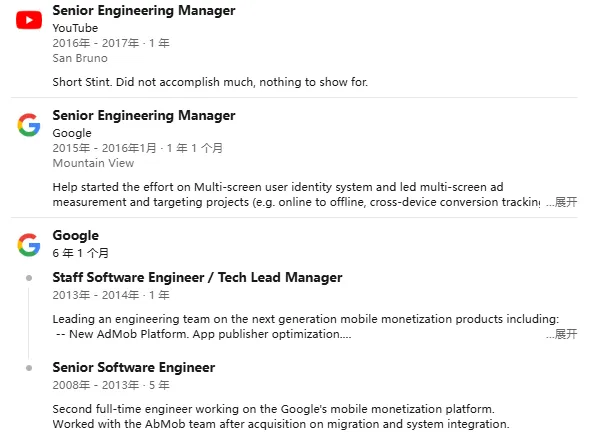The image size is (594, 444).
Task: Select Staff Software Engineer / Tech Lead Manager title
Action: [197, 277]
